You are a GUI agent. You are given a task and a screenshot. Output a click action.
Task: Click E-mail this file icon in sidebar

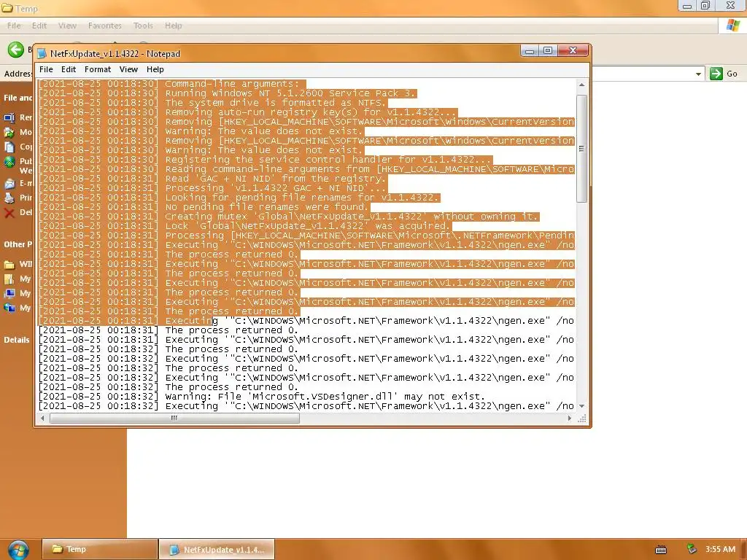point(9,183)
